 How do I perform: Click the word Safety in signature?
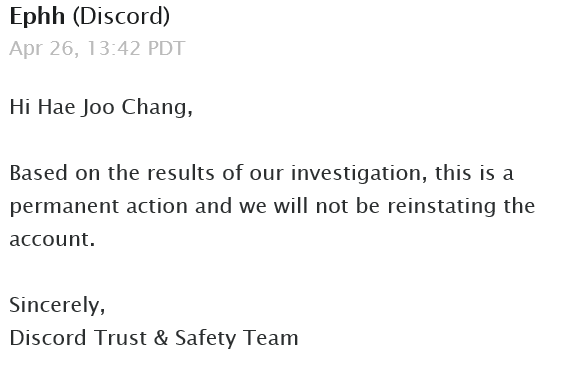(205, 338)
